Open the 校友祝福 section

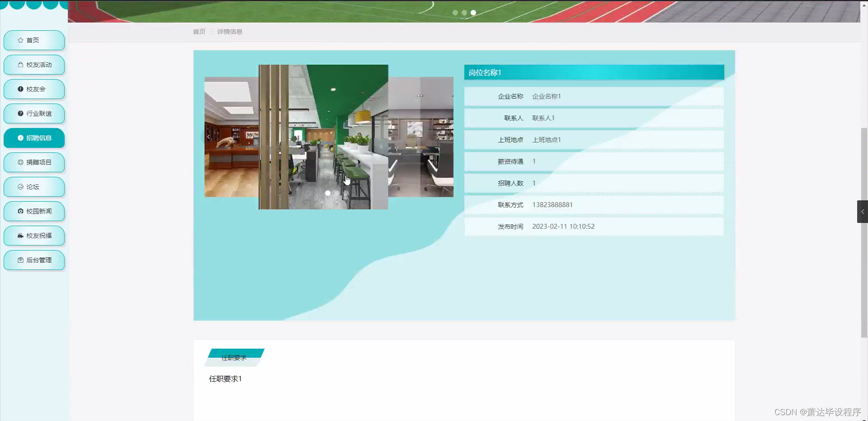(34, 236)
